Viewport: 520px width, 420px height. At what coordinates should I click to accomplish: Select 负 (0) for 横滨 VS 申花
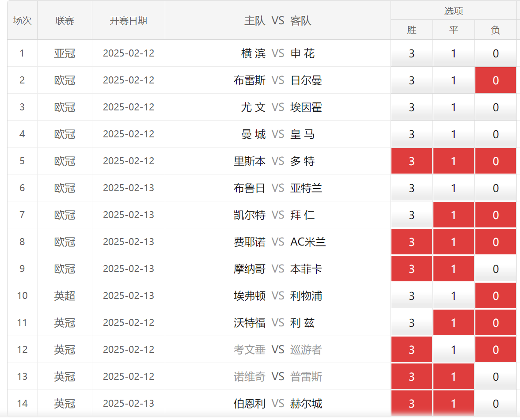(495, 53)
